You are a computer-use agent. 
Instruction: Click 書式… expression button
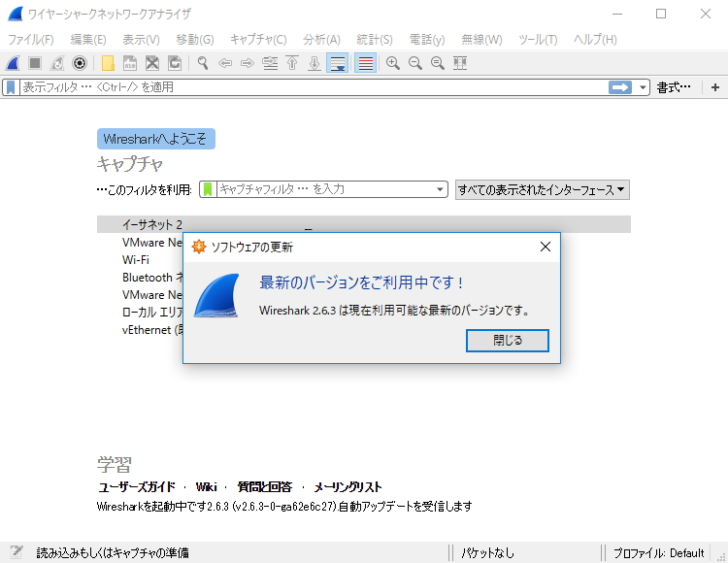(x=674, y=87)
